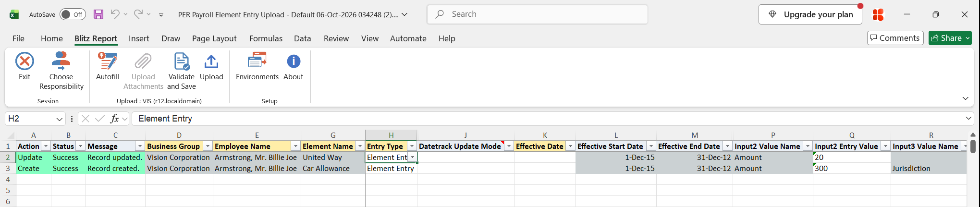Open Choose Responsibility
The height and width of the screenshot is (207, 980).
pos(61,71)
